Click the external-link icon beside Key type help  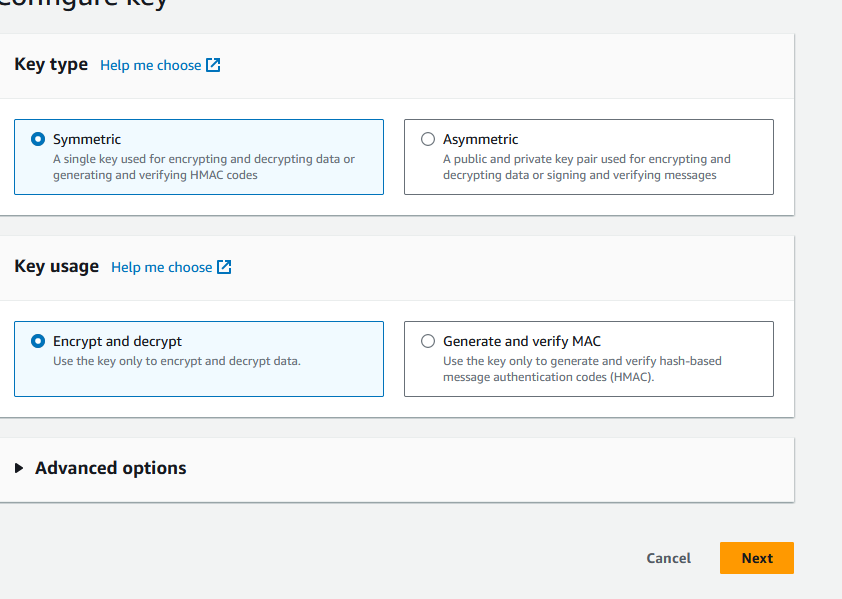[x=213, y=65]
